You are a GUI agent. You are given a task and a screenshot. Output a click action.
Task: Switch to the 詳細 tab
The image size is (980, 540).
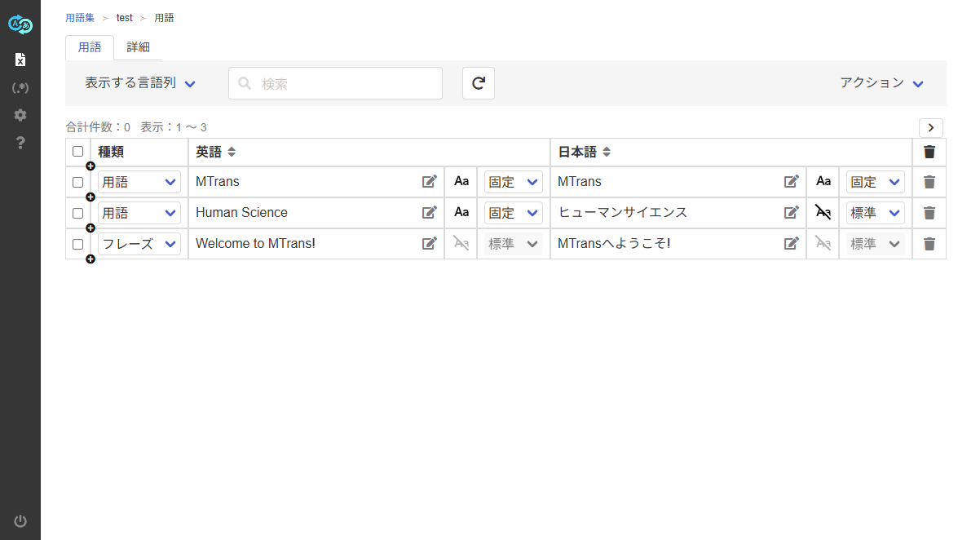(x=138, y=47)
